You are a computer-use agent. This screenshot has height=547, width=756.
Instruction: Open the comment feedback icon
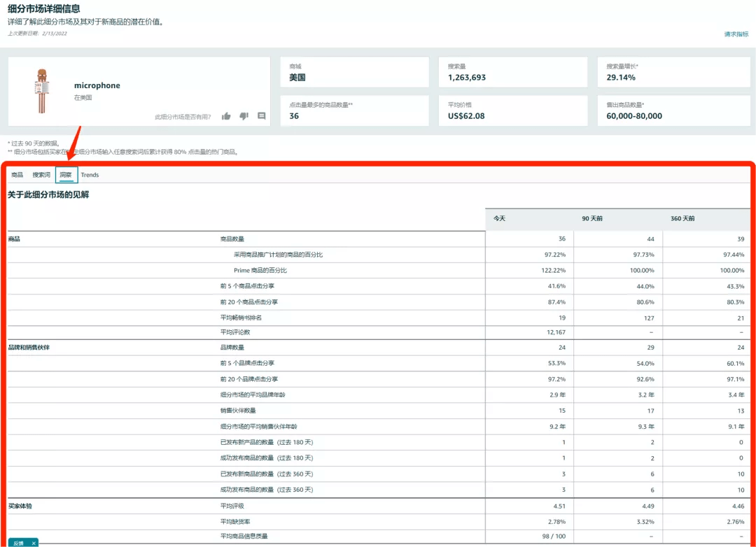tap(261, 116)
